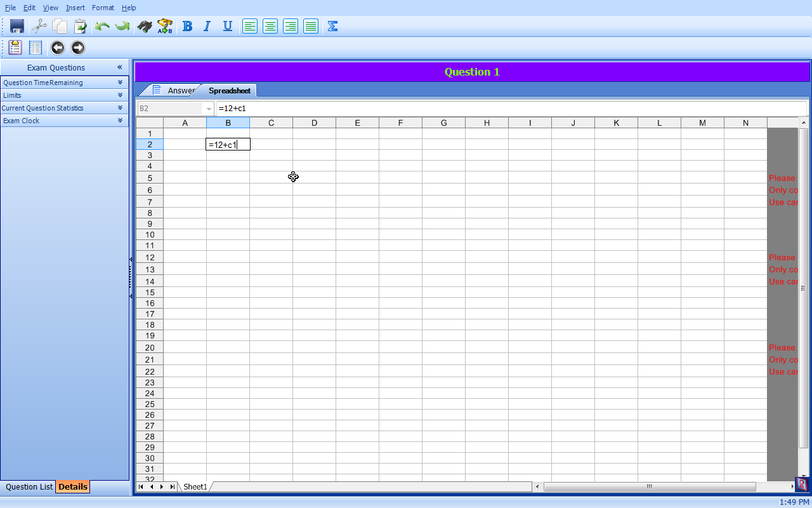812x508 pixels.
Task: Insert a sum with the Sigma icon
Action: (332, 26)
